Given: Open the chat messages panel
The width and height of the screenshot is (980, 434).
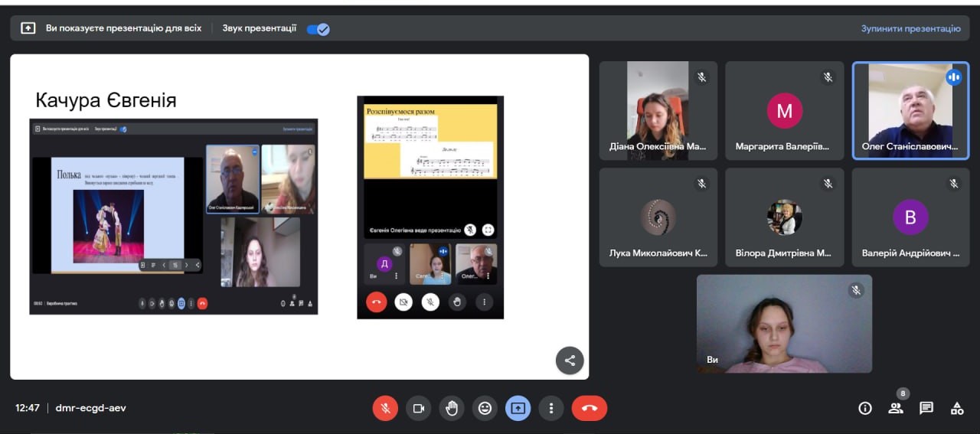Looking at the screenshot, I should click(x=926, y=408).
